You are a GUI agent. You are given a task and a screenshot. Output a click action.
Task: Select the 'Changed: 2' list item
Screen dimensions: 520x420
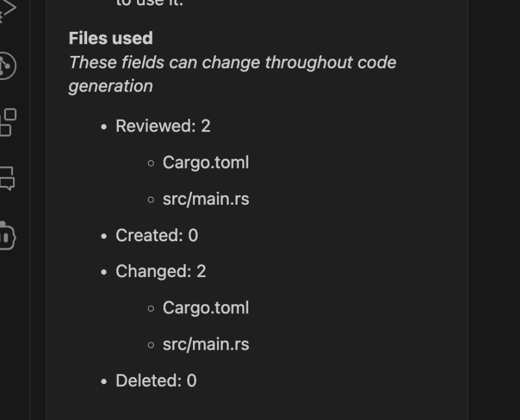[x=161, y=271]
